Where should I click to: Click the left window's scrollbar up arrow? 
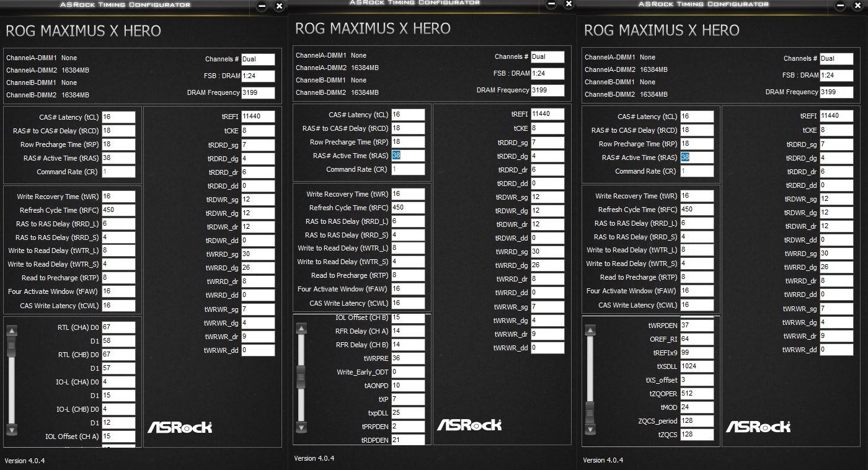click(x=11, y=331)
